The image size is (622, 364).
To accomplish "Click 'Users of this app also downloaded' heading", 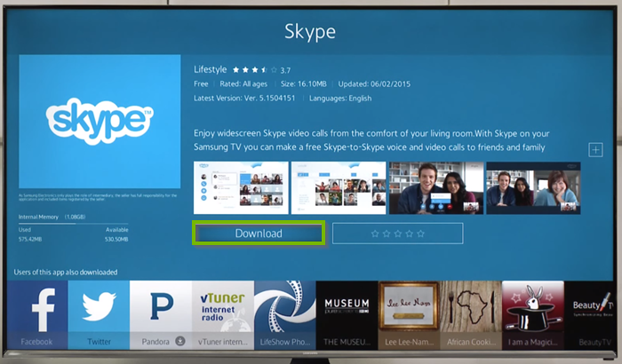I will pos(66,272).
